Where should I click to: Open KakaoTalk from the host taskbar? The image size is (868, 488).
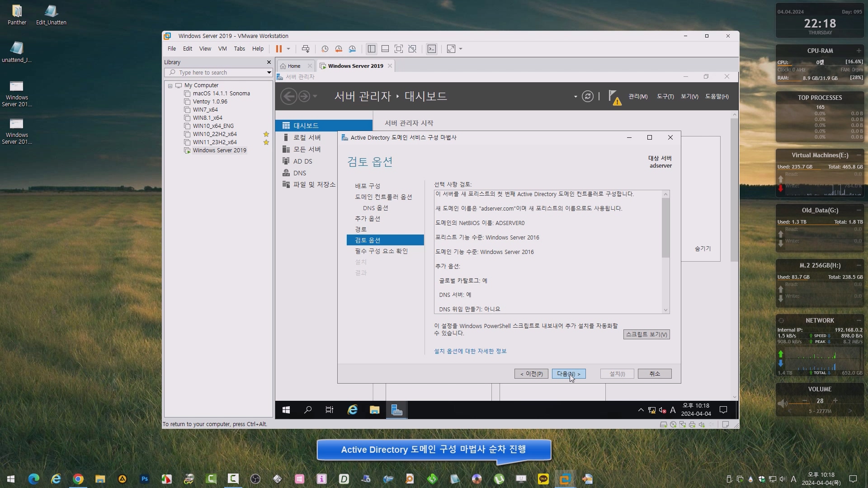(543, 479)
